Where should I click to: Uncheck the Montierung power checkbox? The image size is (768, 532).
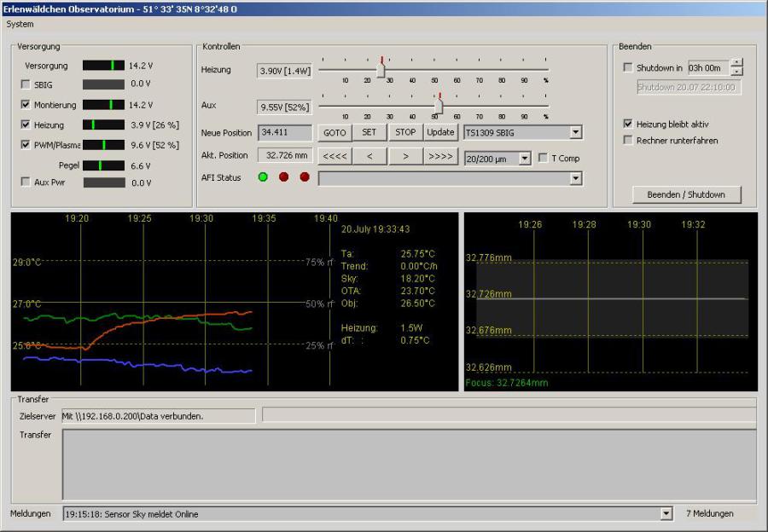click(x=25, y=105)
